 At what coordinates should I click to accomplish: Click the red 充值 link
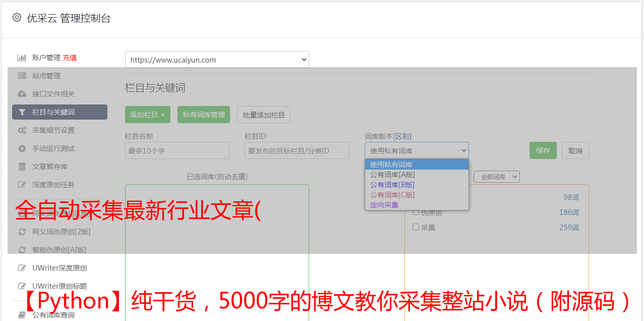(70, 58)
